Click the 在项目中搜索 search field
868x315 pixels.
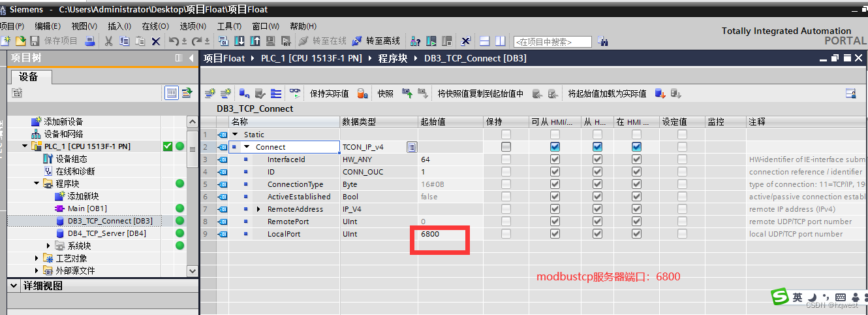(x=552, y=42)
